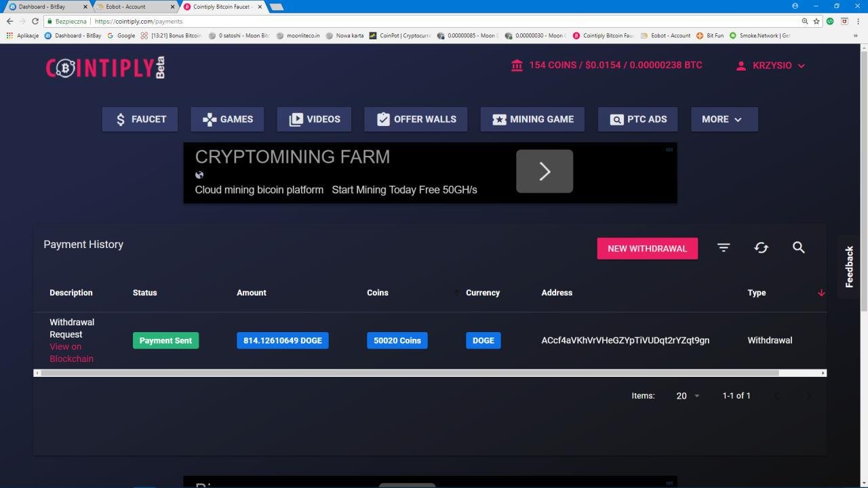
Task: Open PTC Ads page
Action: pyautogui.click(x=637, y=119)
